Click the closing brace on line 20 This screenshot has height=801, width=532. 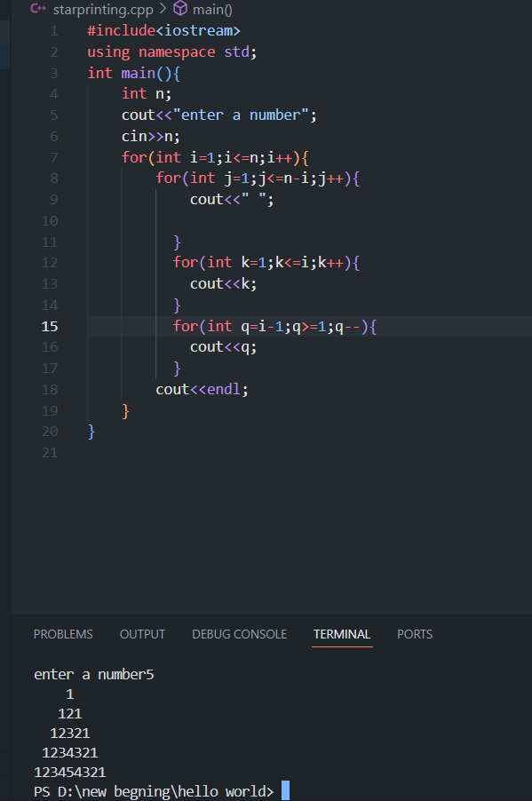point(91,432)
